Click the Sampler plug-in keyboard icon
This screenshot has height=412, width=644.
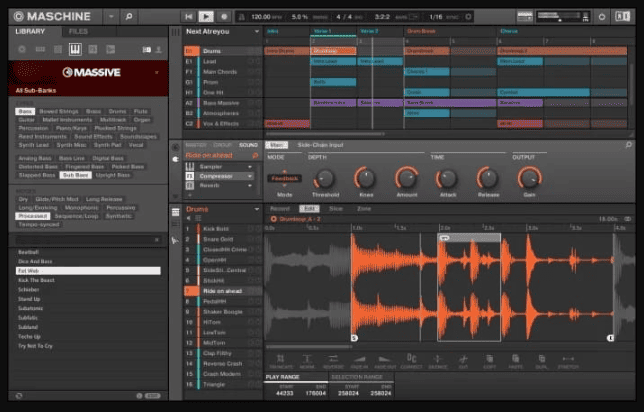tap(190, 166)
